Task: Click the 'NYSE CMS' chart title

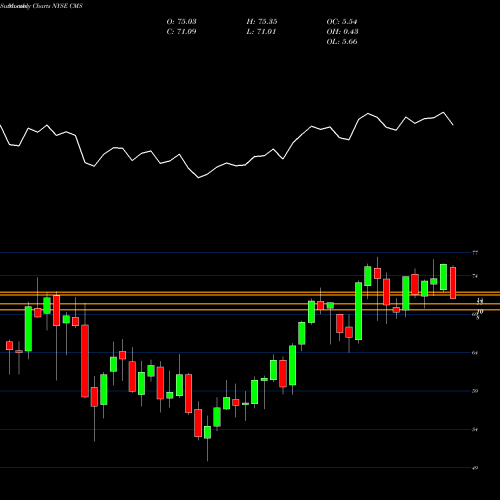Action: (x=67, y=6)
